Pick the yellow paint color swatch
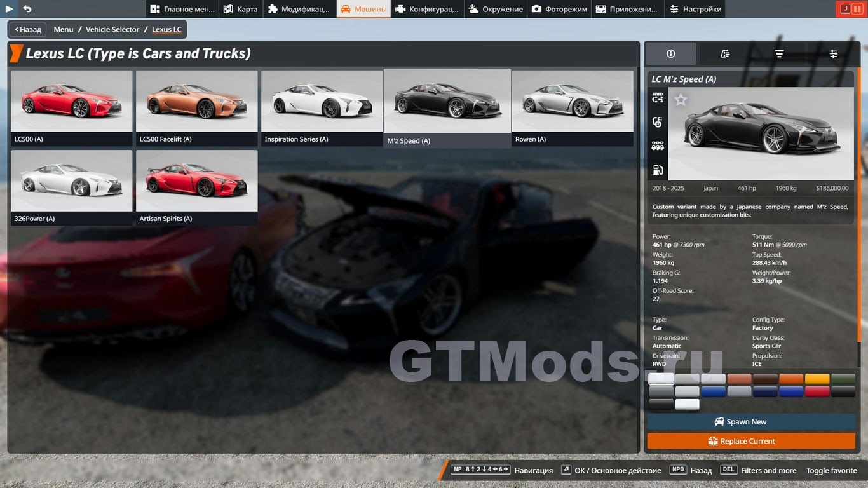 click(x=817, y=379)
